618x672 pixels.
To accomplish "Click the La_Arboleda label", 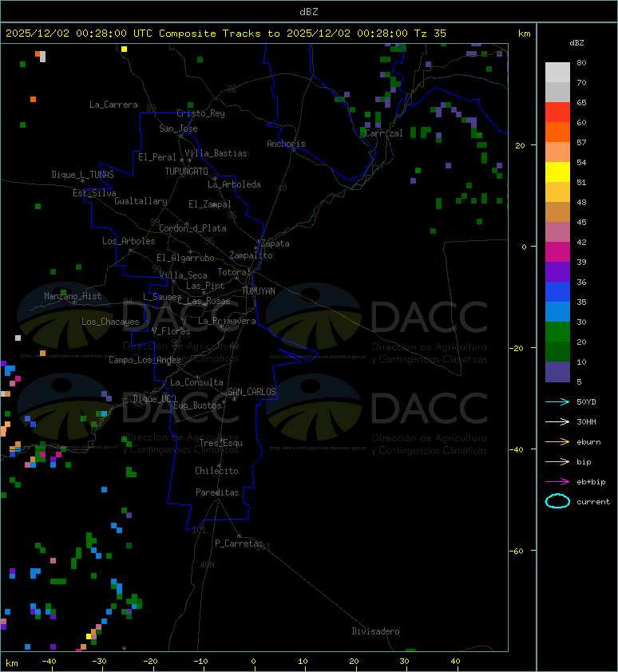I will tap(234, 184).
